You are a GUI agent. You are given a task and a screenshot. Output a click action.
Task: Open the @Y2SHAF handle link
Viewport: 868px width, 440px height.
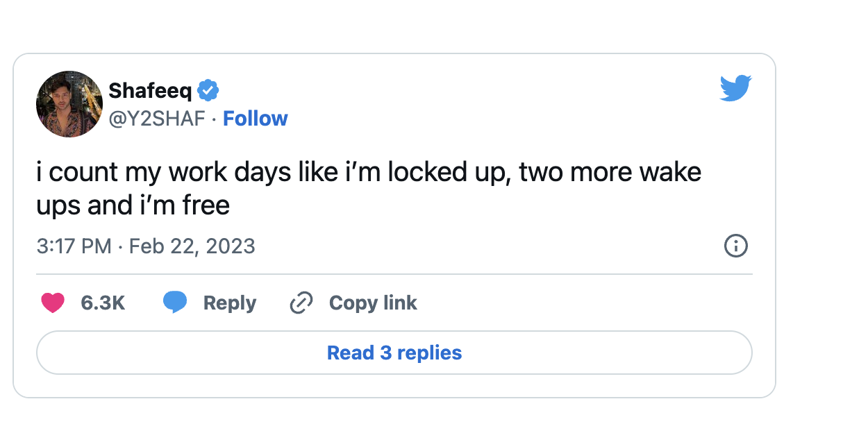coord(157,119)
